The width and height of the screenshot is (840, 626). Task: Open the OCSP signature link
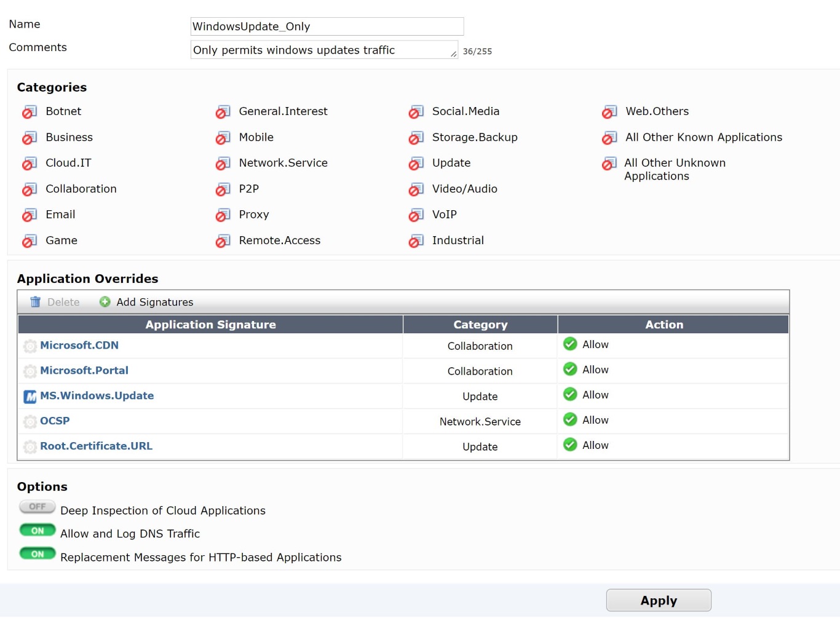coord(55,421)
